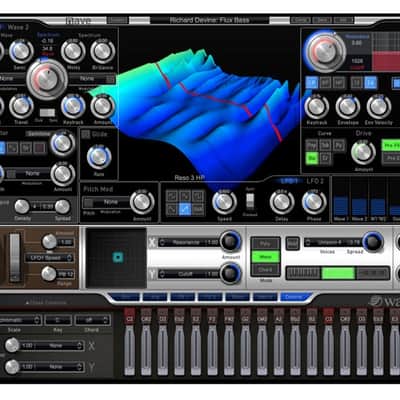The image size is (400, 400).
Task: Click the green pitch bend range segment
Action: (x=338, y=274)
